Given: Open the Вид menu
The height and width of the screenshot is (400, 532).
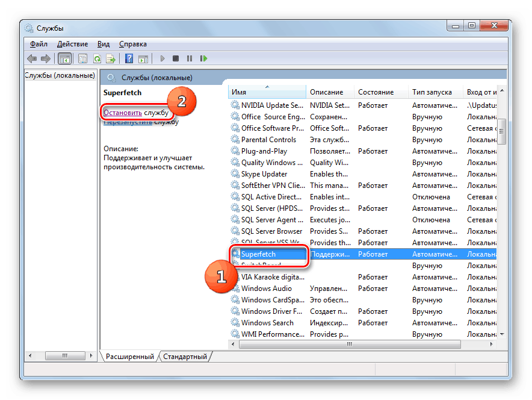Looking at the screenshot, I should (104, 44).
